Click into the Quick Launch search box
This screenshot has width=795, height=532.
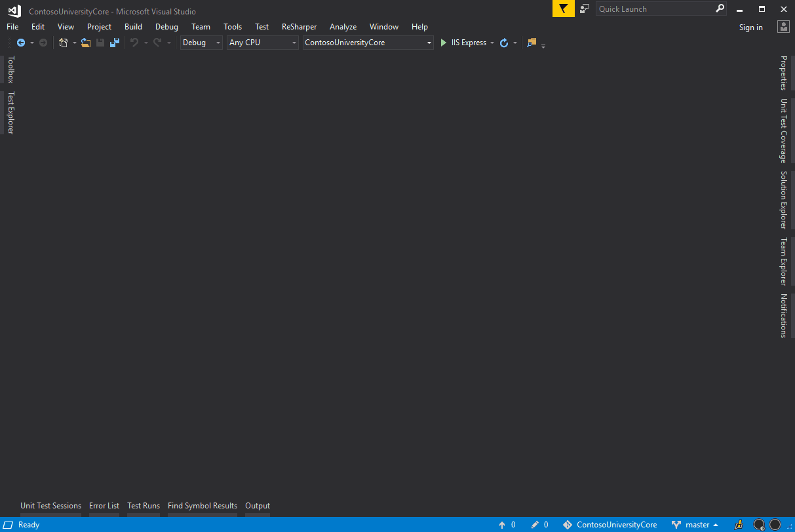pyautogui.click(x=655, y=9)
